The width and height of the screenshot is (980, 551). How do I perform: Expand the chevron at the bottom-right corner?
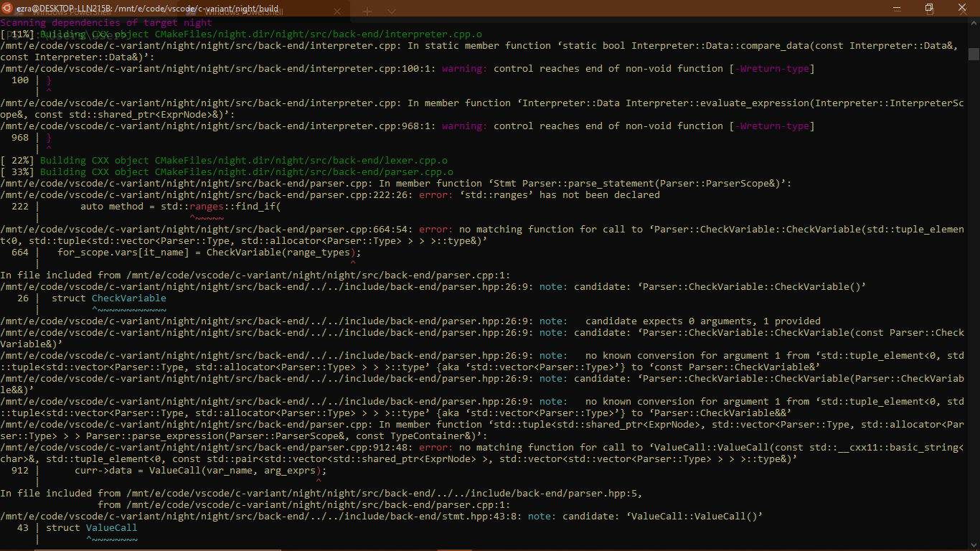[x=974, y=545]
